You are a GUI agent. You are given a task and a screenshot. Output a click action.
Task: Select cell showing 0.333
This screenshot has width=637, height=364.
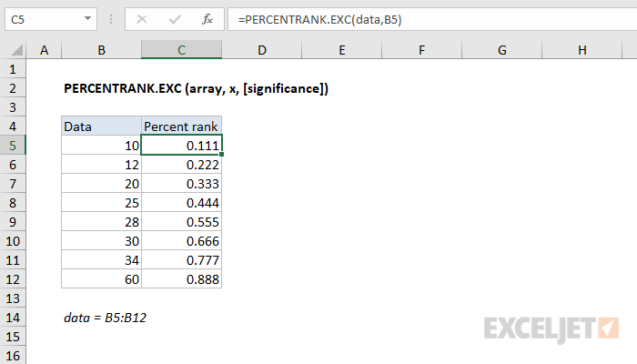[x=181, y=184]
